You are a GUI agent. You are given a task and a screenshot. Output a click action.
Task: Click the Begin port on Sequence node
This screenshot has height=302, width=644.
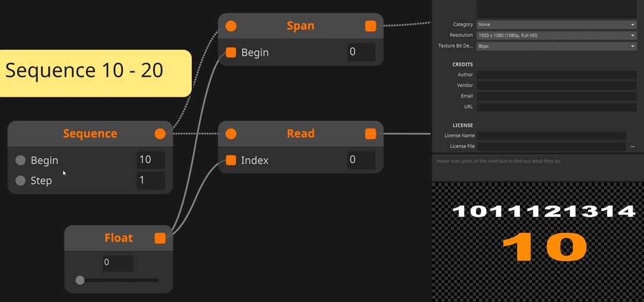tap(21, 161)
